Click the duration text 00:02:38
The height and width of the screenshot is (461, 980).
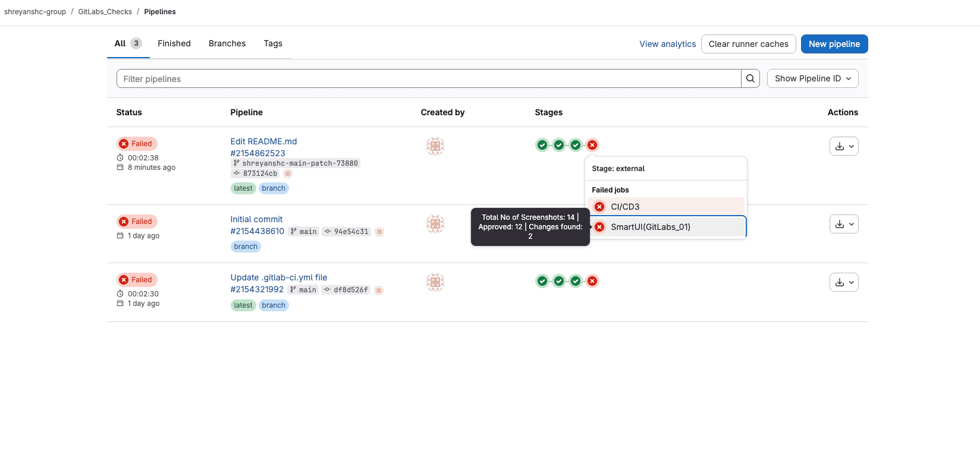pos(143,158)
